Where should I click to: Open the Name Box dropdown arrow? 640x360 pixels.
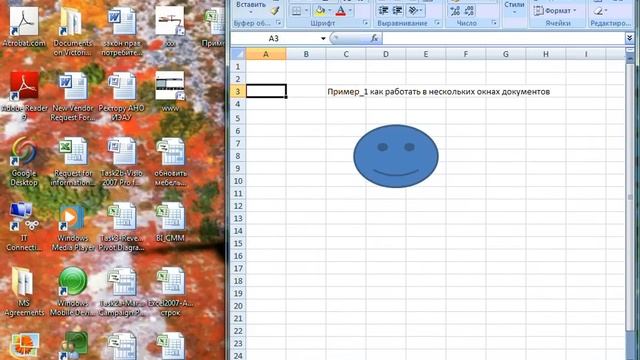pyautogui.click(x=323, y=38)
